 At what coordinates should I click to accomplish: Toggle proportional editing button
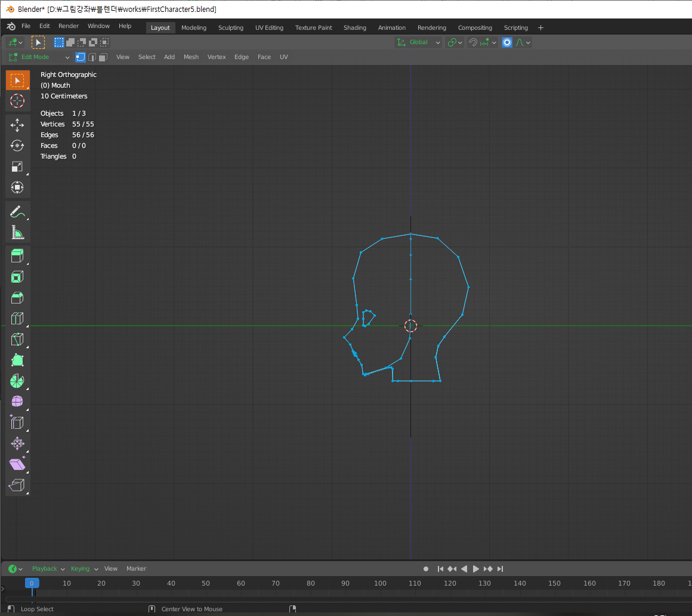click(507, 42)
